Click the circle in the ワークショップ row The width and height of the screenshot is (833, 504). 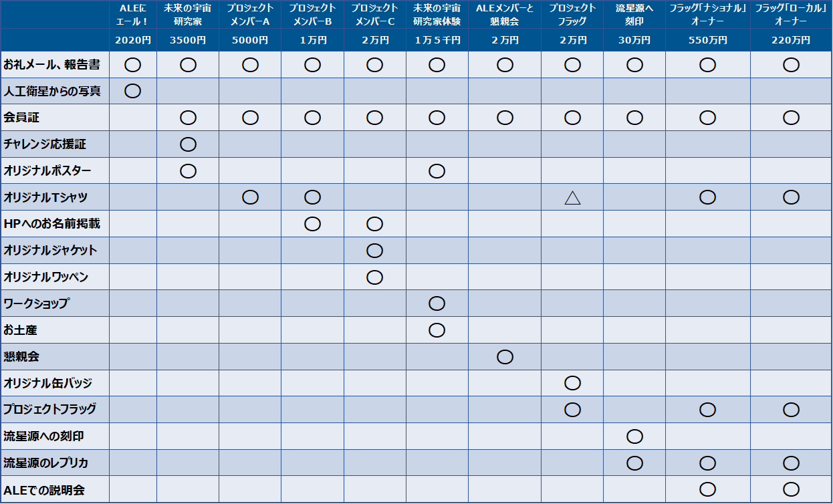pos(437,303)
